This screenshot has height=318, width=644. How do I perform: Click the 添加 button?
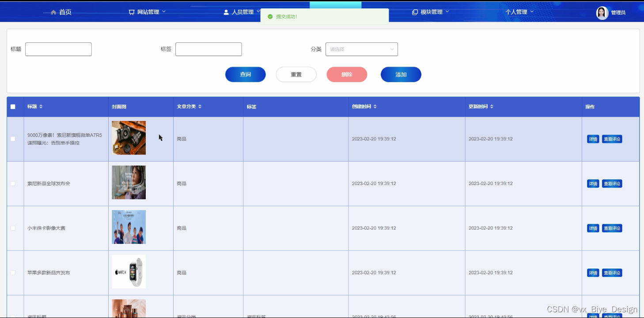[x=401, y=75]
